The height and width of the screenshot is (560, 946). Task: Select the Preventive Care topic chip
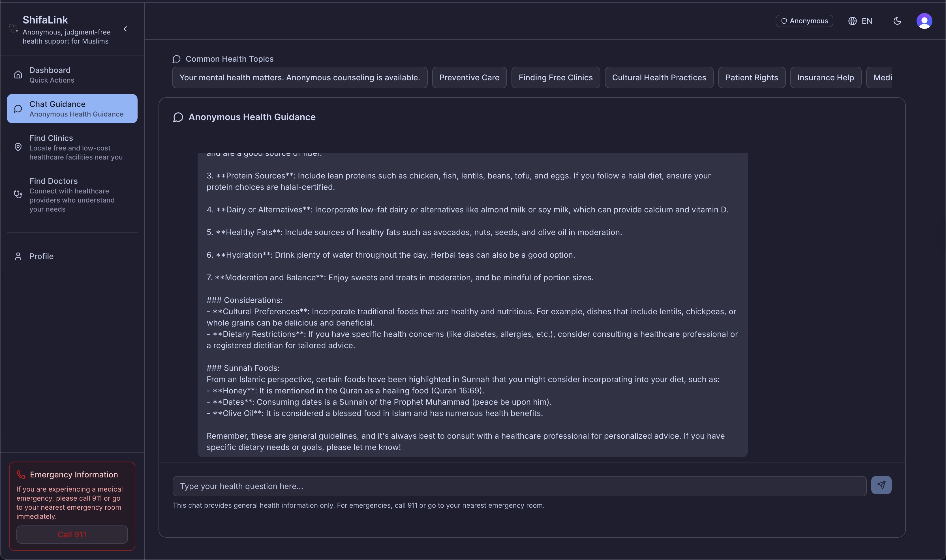pyautogui.click(x=469, y=78)
